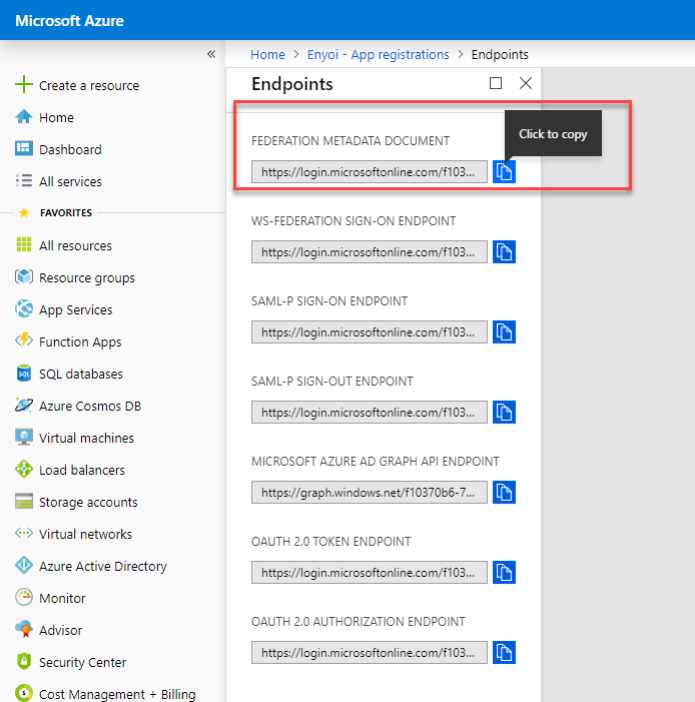The image size is (695, 702).
Task: Open Azure Active Directory label in sidebar
Action: tap(103, 566)
